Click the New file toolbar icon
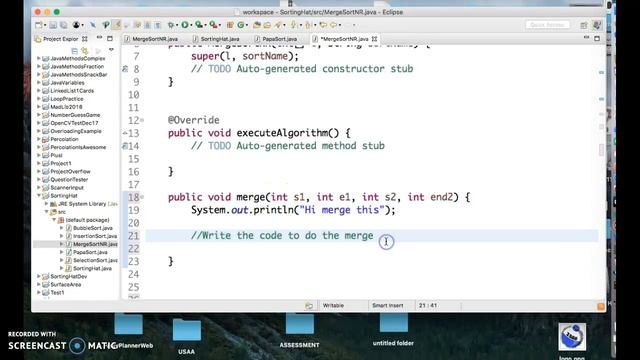The width and height of the screenshot is (640, 360). click(x=38, y=25)
